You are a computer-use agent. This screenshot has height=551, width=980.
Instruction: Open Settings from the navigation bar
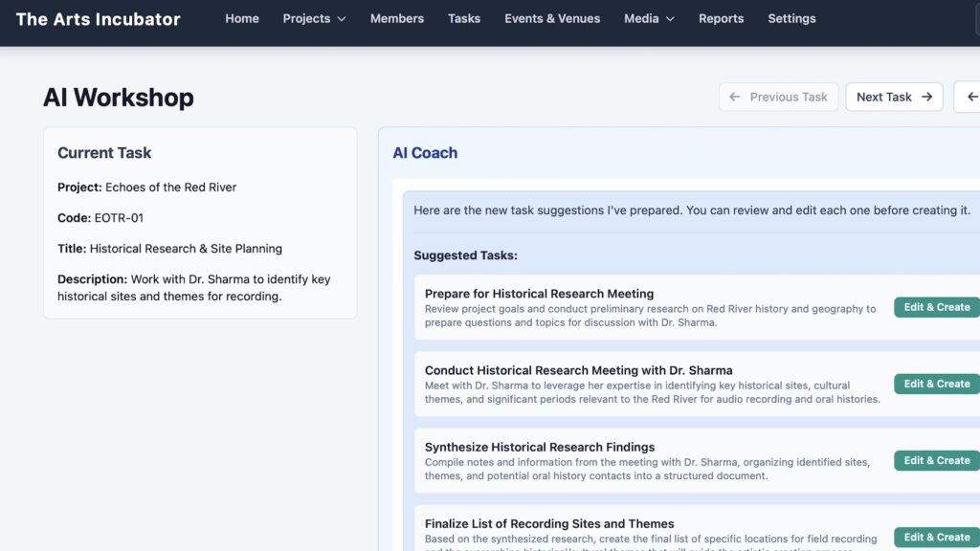791,18
